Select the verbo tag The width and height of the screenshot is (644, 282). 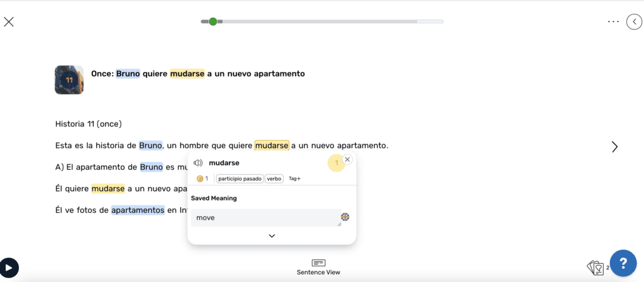pyautogui.click(x=274, y=178)
